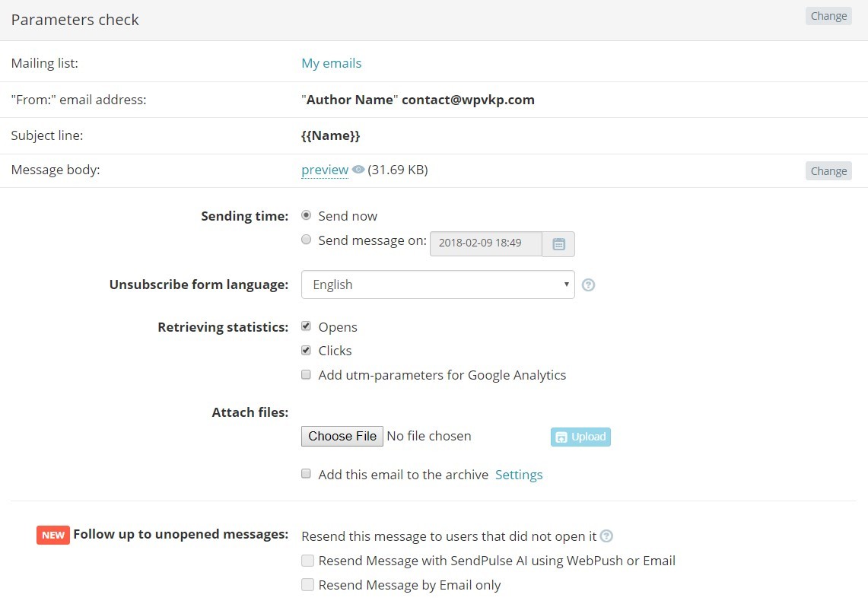868x604 pixels.
Task: Click Change button in Parameters check header
Action: [x=828, y=16]
